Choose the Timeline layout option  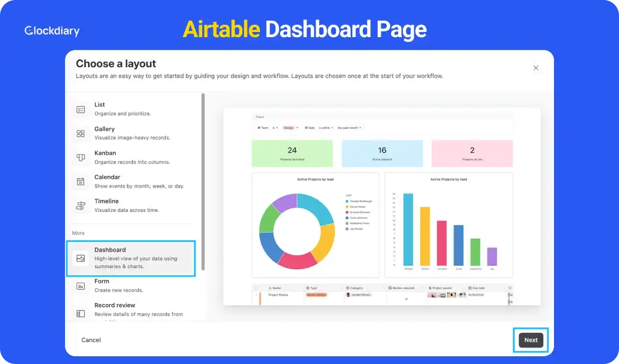pyautogui.click(x=131, y=205)
